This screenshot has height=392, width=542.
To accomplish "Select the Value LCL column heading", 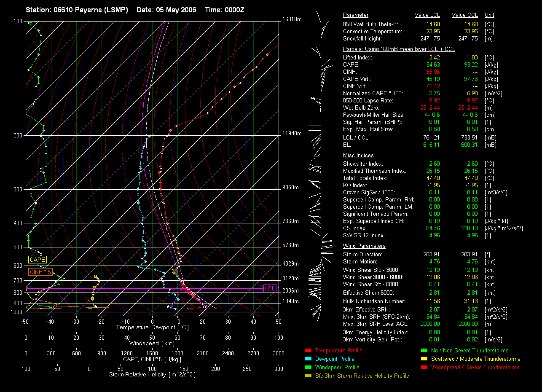I will pyautogui.click(x=427, y=15).
